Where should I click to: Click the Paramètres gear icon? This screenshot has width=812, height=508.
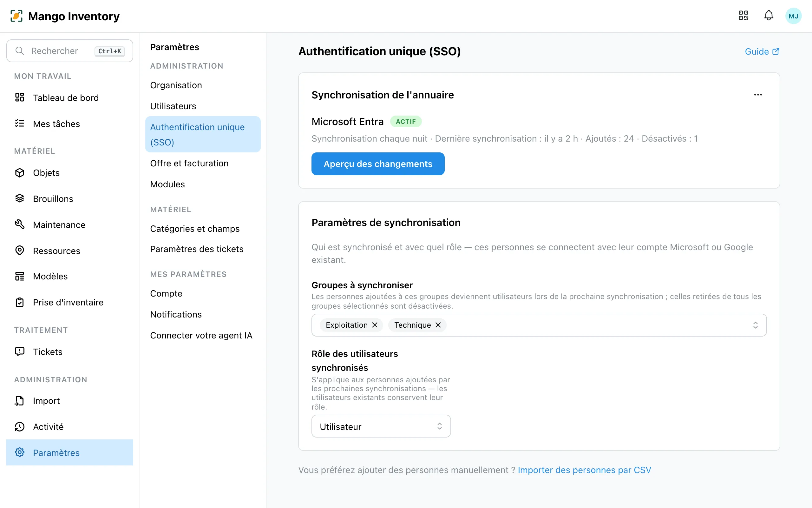[20, 452]
